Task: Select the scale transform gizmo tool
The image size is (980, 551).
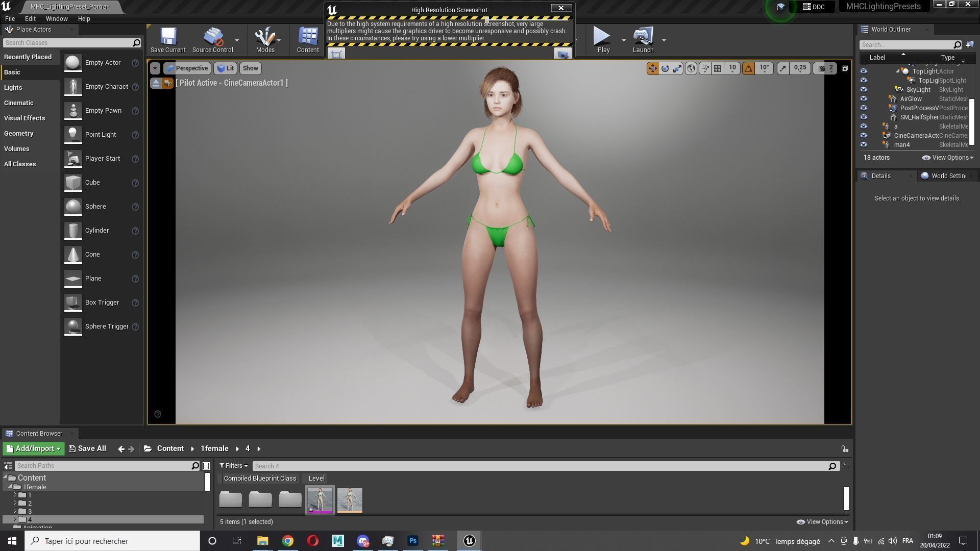Action: tap(677, 68)
